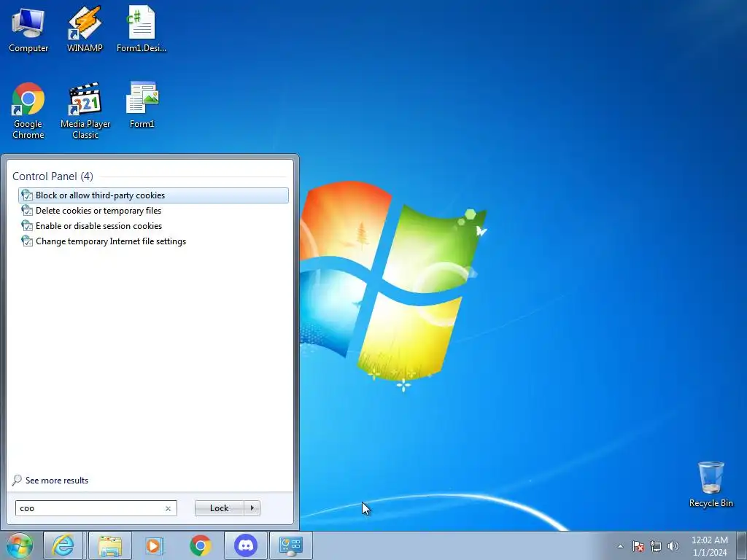The image size is (747, 560).
Task: Click the Control Panel (4) results header
Action: (x=53, y=176)
